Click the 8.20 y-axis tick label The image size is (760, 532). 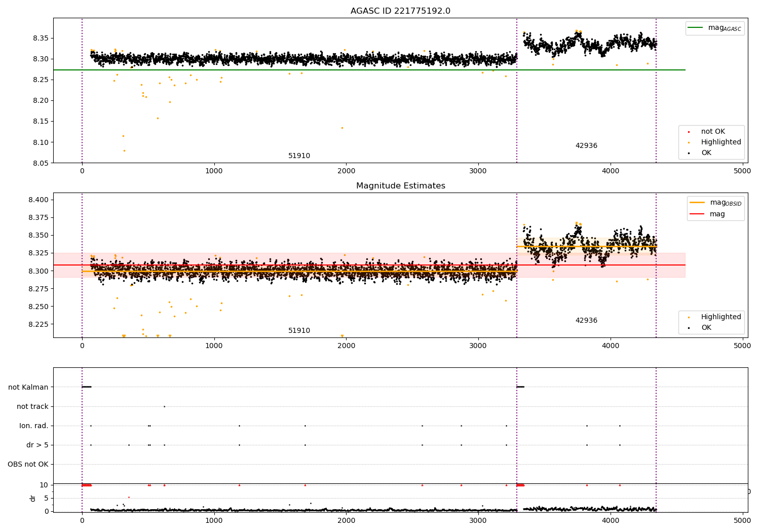point(41,101)
